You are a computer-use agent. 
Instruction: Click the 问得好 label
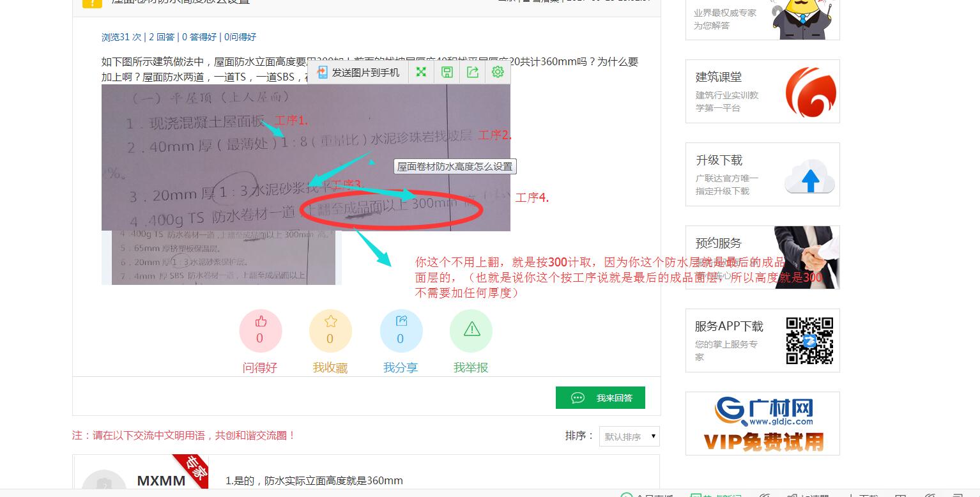pos(260,367)
